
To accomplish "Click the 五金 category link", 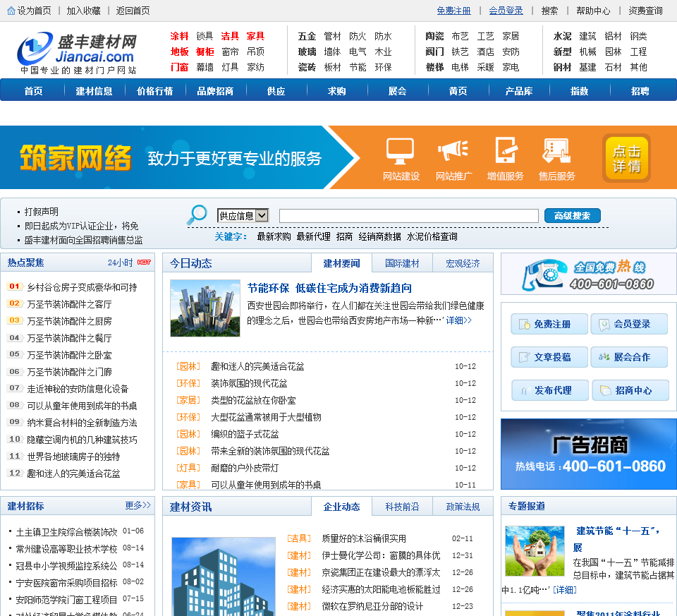I will (307, 36).
